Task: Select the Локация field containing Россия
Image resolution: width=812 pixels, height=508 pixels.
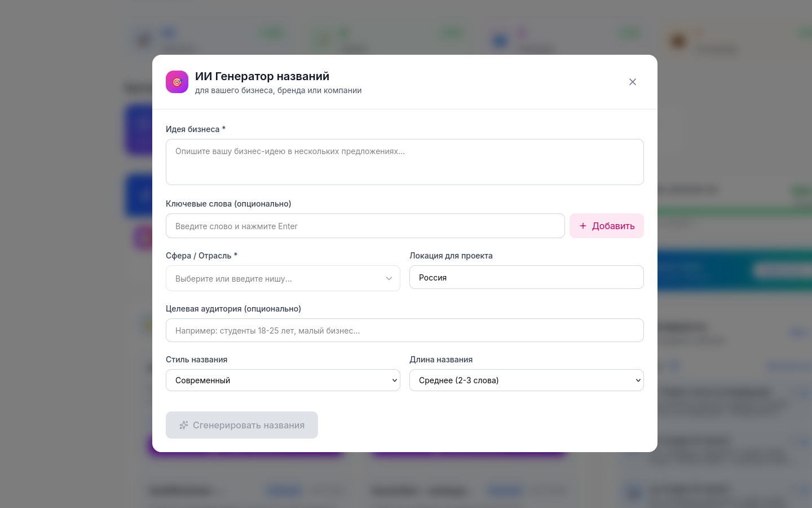Action: coord(527,277)
